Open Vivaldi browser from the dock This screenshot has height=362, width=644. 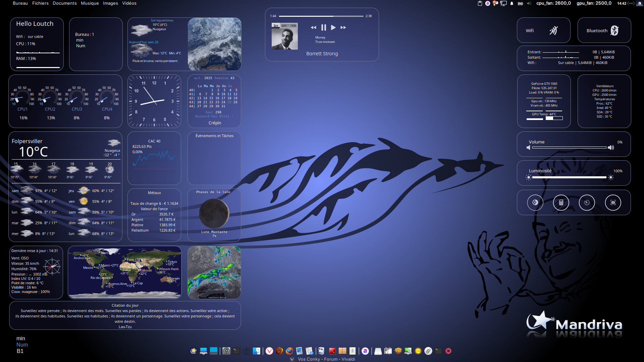269,351
